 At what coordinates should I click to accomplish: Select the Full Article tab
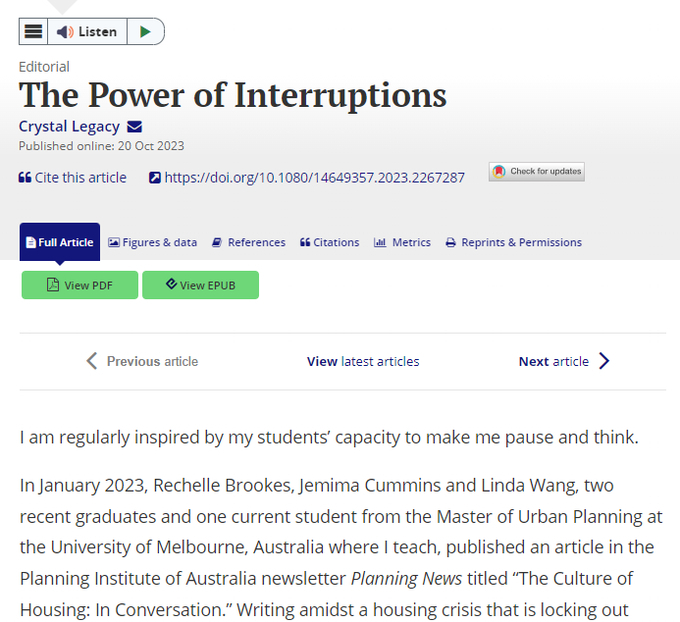coord(60,242)
